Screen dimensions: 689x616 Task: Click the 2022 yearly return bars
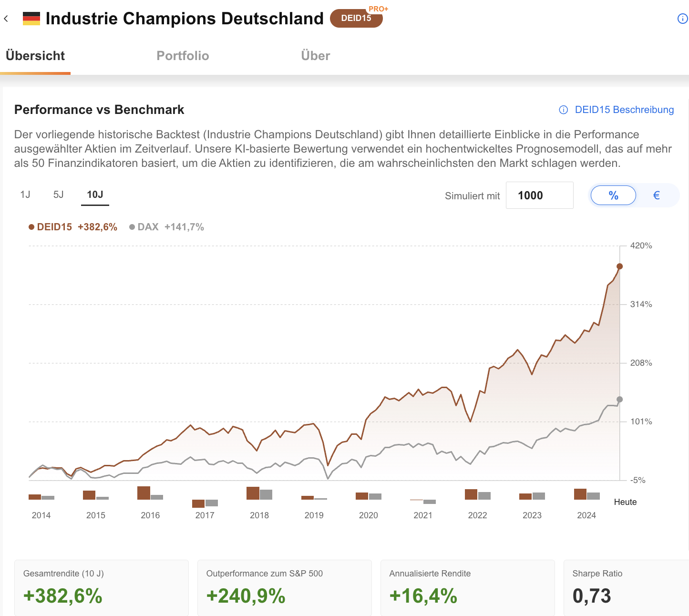pos(478,494)
